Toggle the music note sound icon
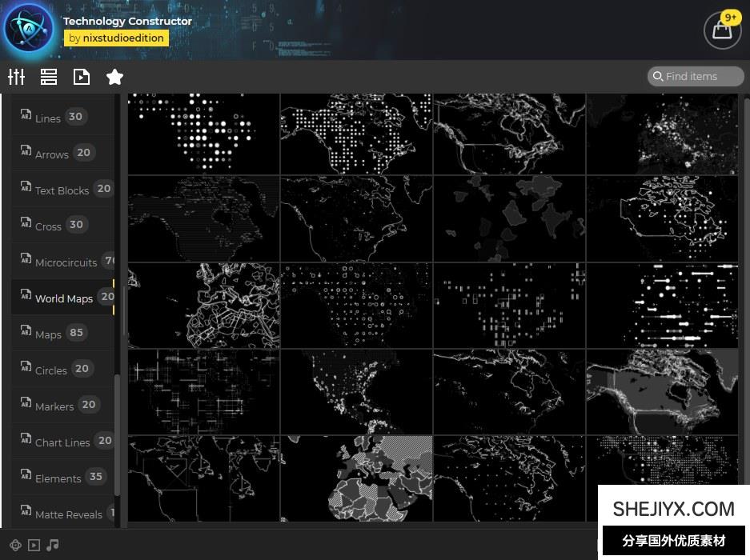 point(53,545)
